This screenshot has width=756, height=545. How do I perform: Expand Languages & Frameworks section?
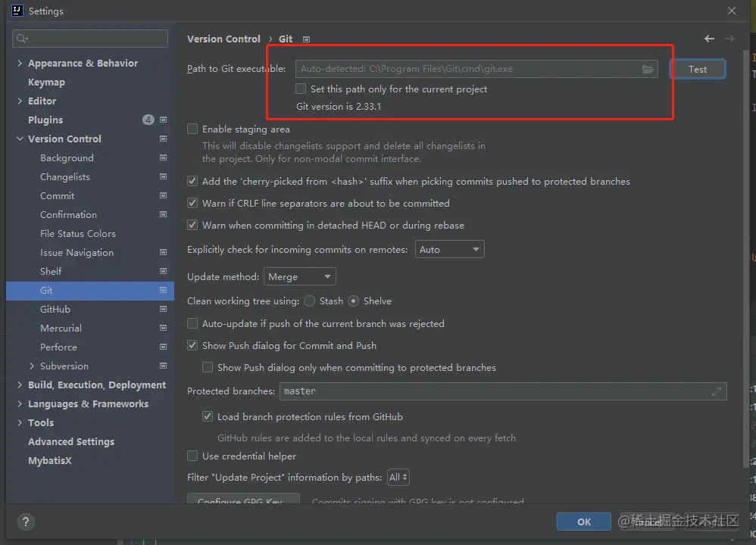point(20,403)
